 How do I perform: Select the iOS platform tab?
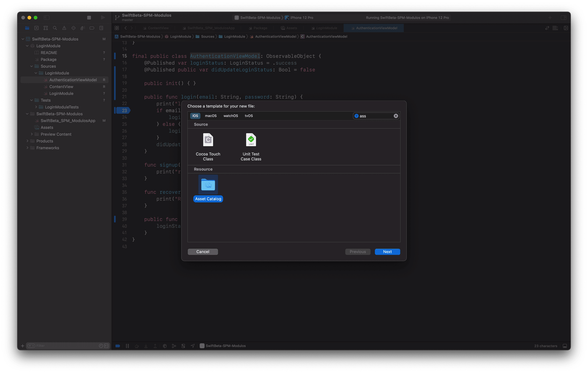(x=195, y=116)
